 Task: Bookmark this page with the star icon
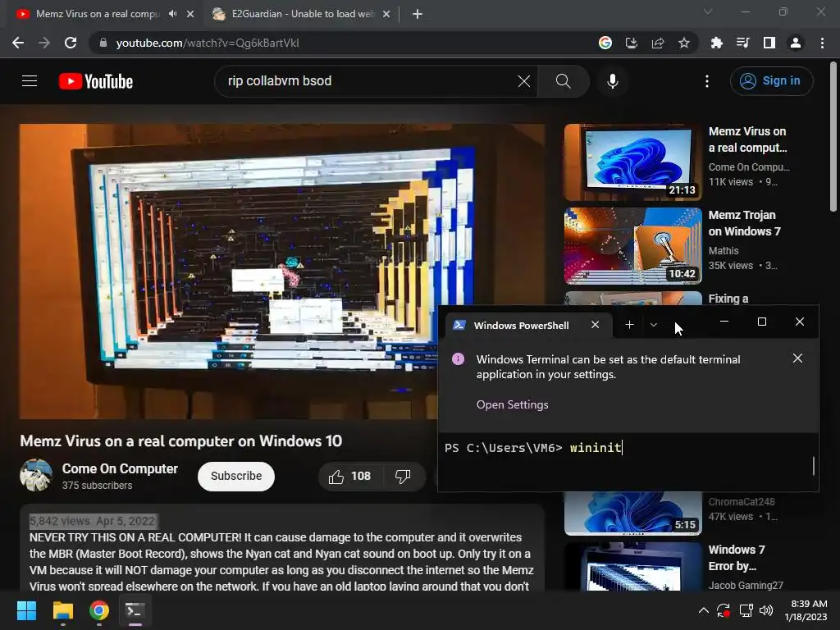click(x=684, y=43)
